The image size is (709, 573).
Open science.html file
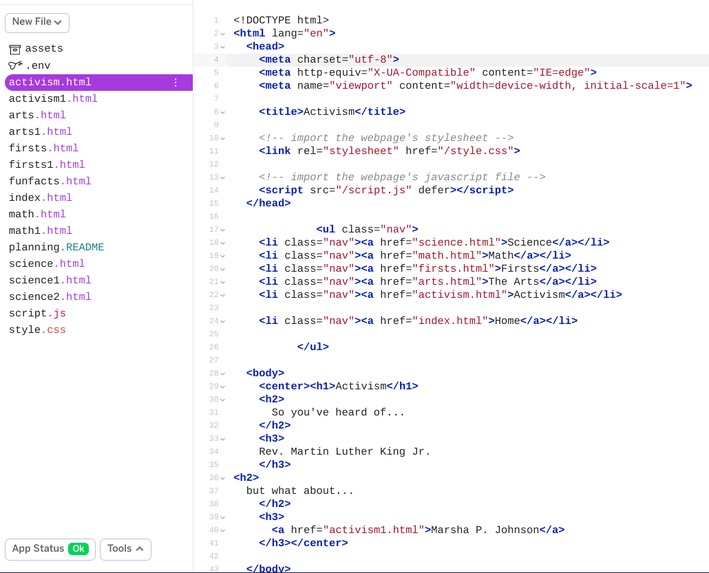click(x=47, y=264)
